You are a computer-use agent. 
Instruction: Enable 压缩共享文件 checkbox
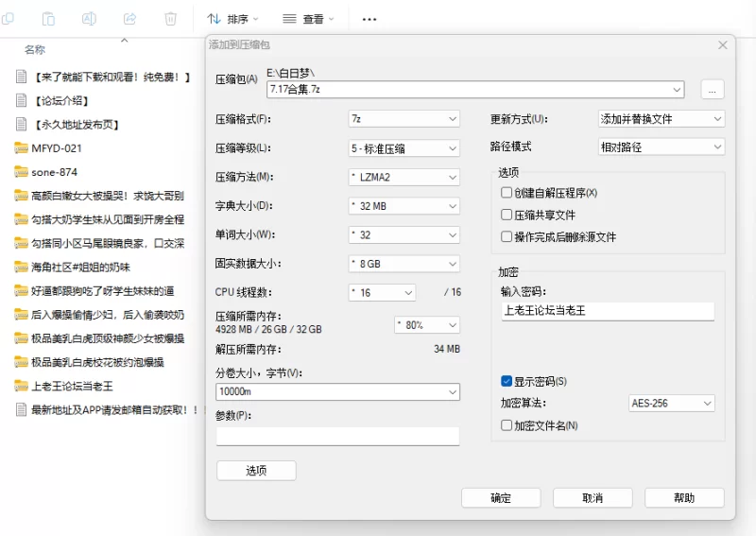507,215
